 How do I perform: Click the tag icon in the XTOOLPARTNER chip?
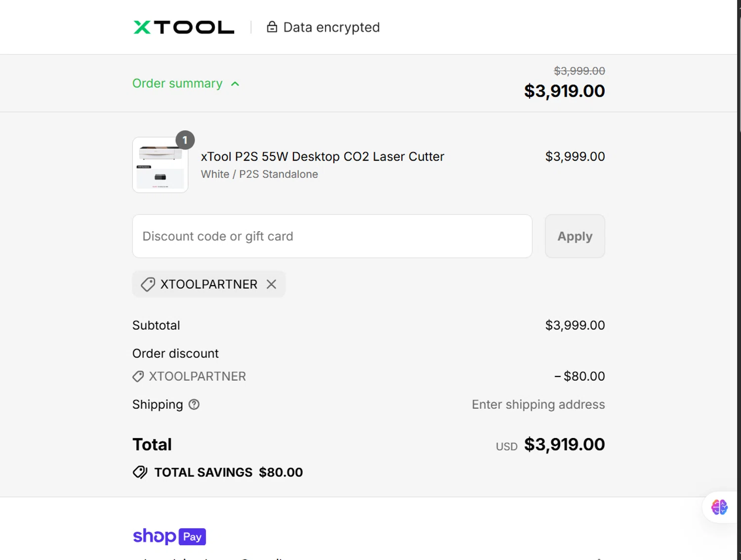coord(148,284)
